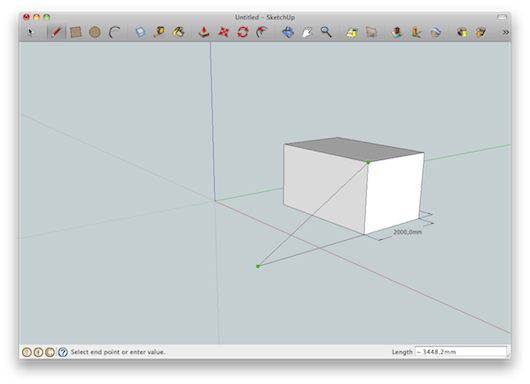The width and height of the screenshot is (530, 384).
Task: Open the Add New Building tool
Action: pyautogui.click(x=397, y=32)
